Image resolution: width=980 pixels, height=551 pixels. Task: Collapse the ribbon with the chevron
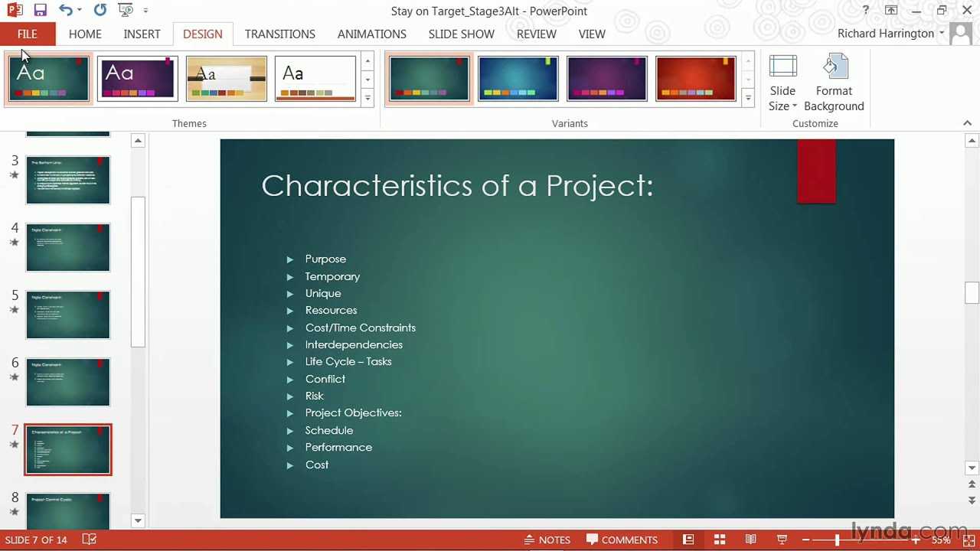pos(967,122)
